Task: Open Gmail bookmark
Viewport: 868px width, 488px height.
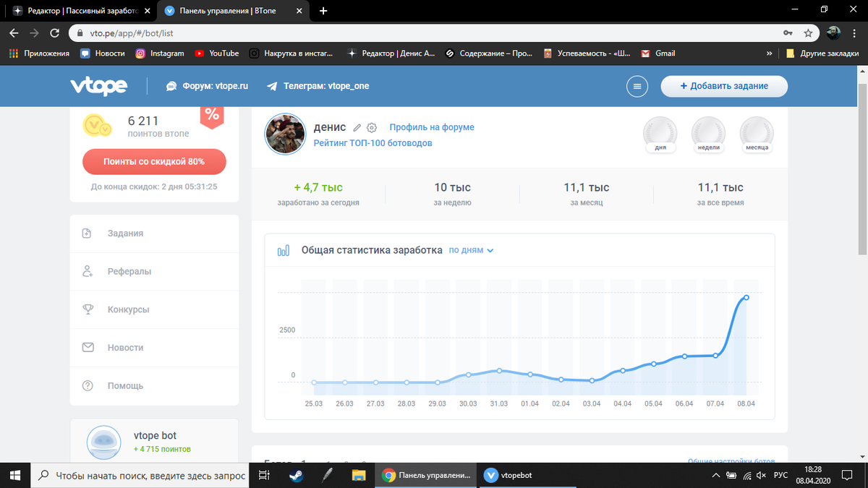Action: point(658,53)
